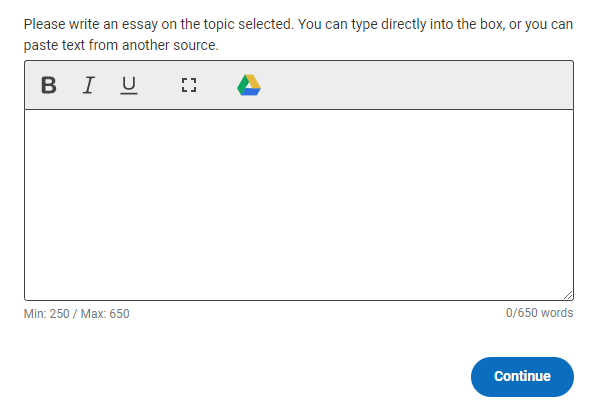Maximize the essay editor using the brackets icon
Viewport: 597px width, 410px height.
(189, 85)
